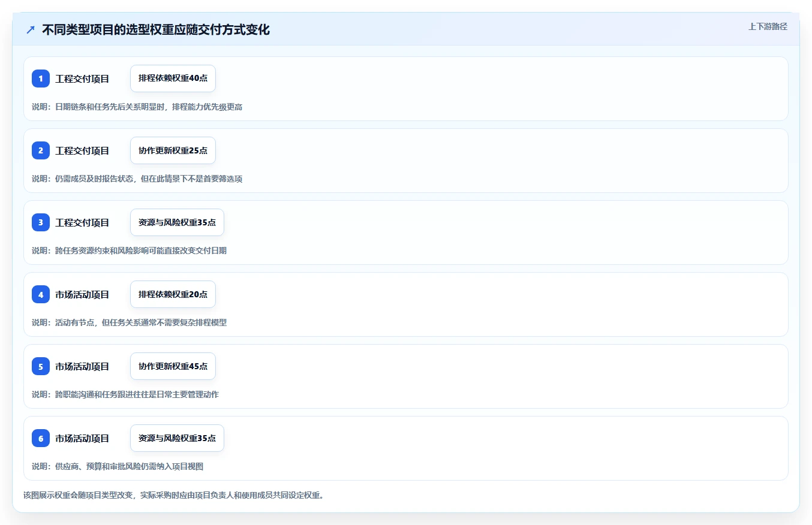Select step number badge 5
Screen dimensions: 812x525
[41, 366]
